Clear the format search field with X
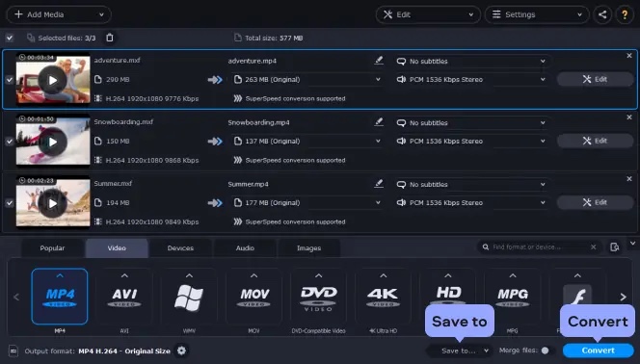 pyautogui.click(x=594, y=247)
